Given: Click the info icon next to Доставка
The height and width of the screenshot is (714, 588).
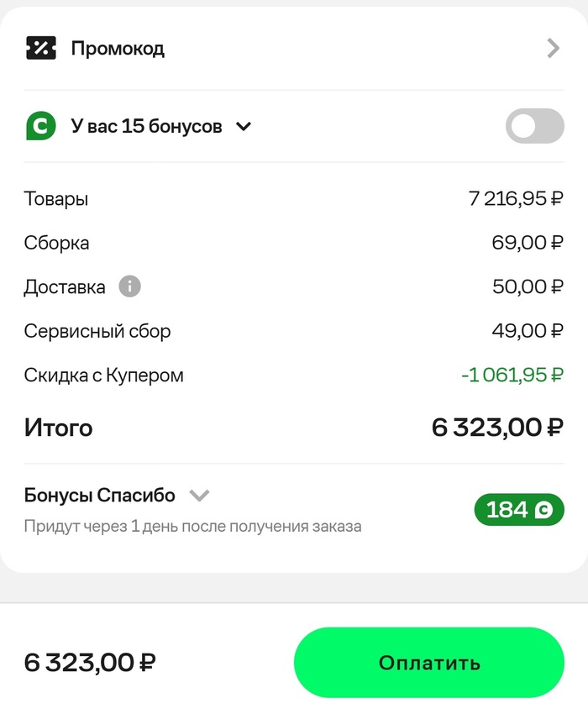Looking at the screenshot, I should (129, 287).
